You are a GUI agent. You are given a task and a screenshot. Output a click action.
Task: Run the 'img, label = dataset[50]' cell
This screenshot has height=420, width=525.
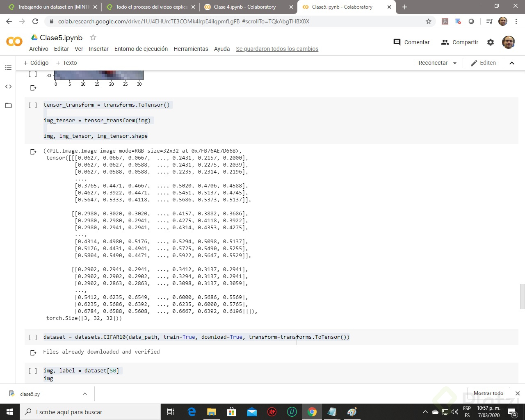(x=33, y=371)
